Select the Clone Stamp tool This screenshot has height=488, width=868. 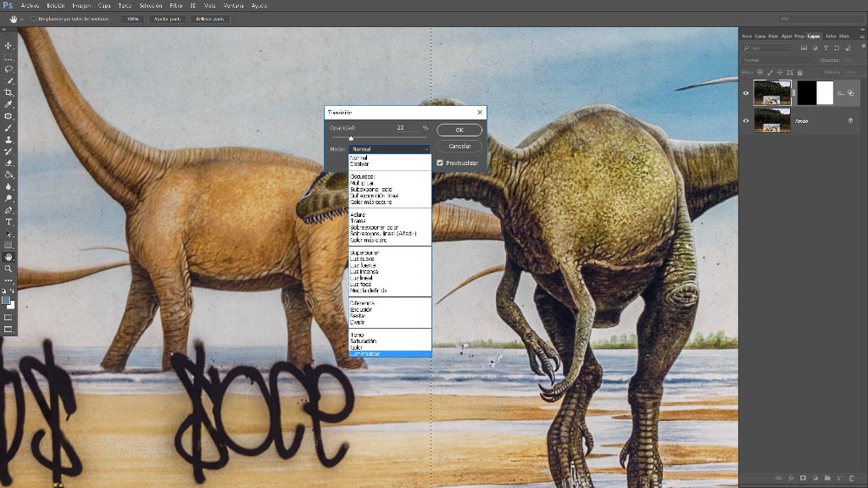[8, 140]
